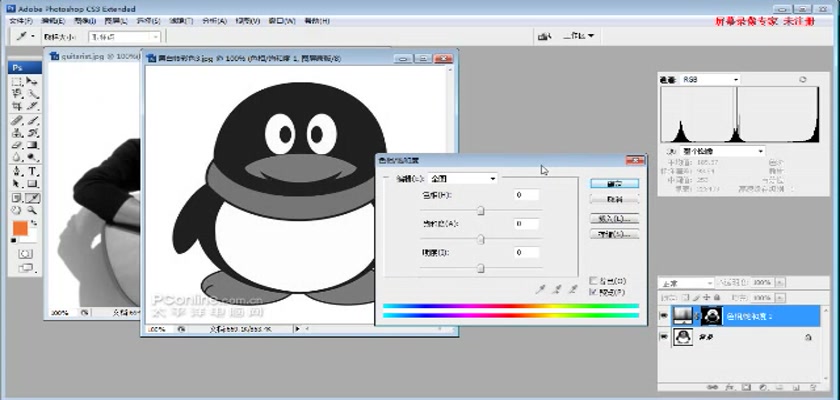Select the Notes tool

click(x=17, y=198)
